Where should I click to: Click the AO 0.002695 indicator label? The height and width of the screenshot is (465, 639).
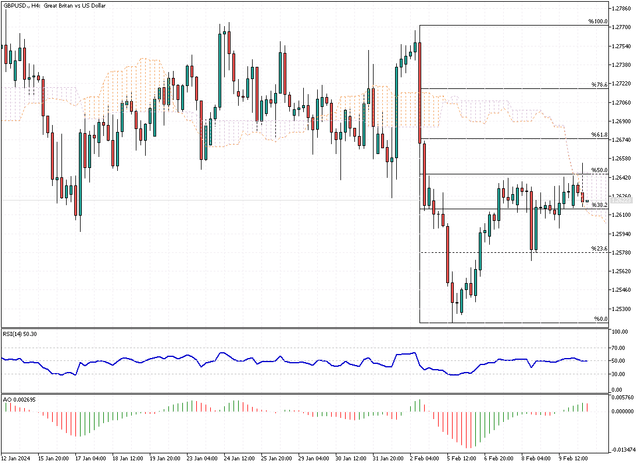pyautogui.click(x=19, y=400)
